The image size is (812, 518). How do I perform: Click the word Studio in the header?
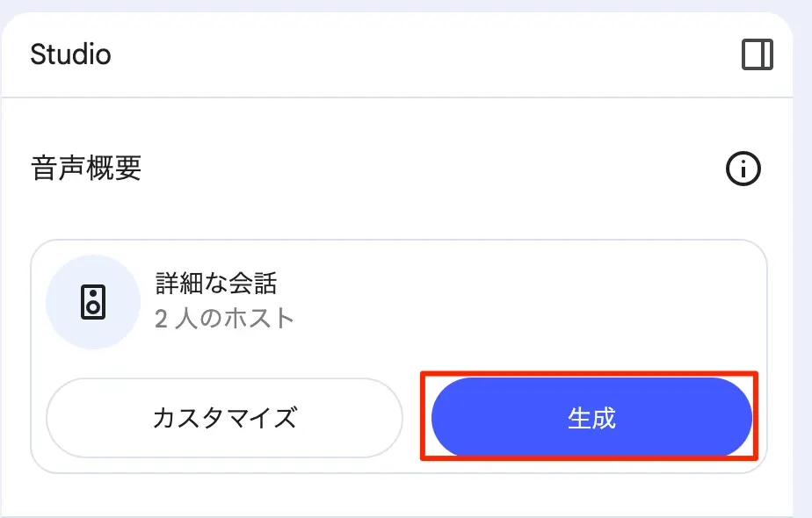tap(71, 54)
